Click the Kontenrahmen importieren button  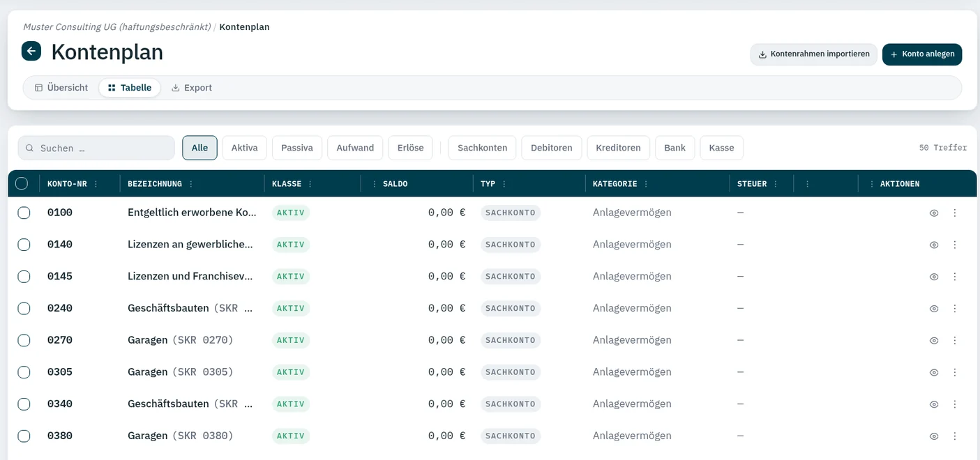click(814, 54)
